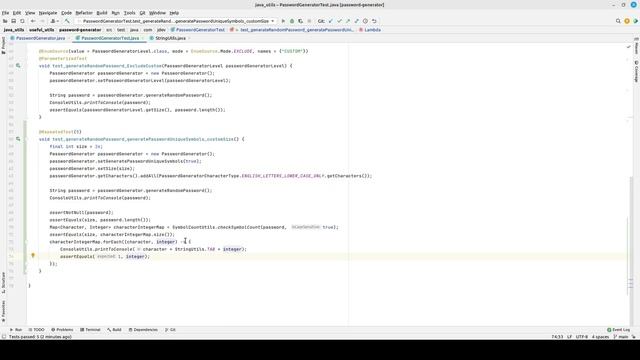This screenshot has height=360, width=640.
Task: Open the Git tool window button
Action: tap(170, 329)
